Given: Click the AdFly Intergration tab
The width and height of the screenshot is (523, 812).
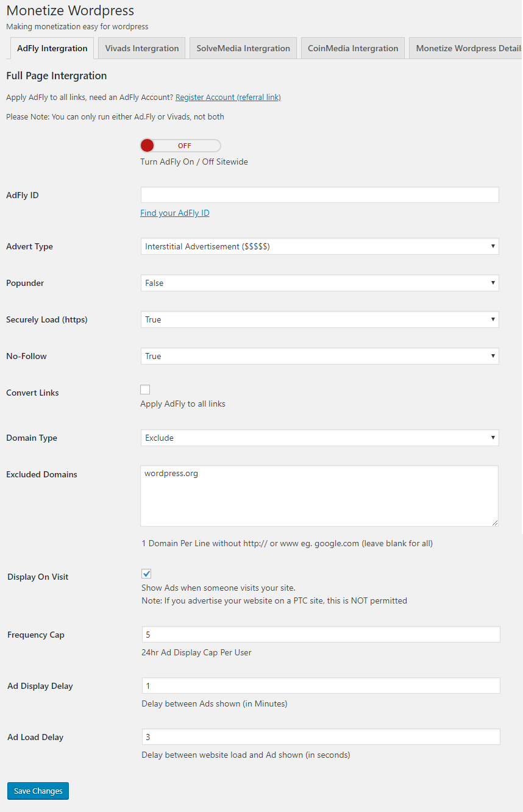Looking at the screenshot, I should (52, 48).
